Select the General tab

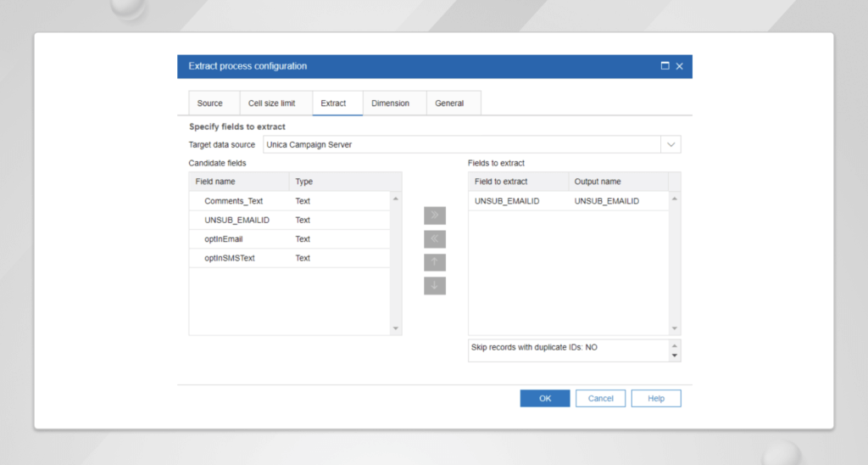coord(449,104)
